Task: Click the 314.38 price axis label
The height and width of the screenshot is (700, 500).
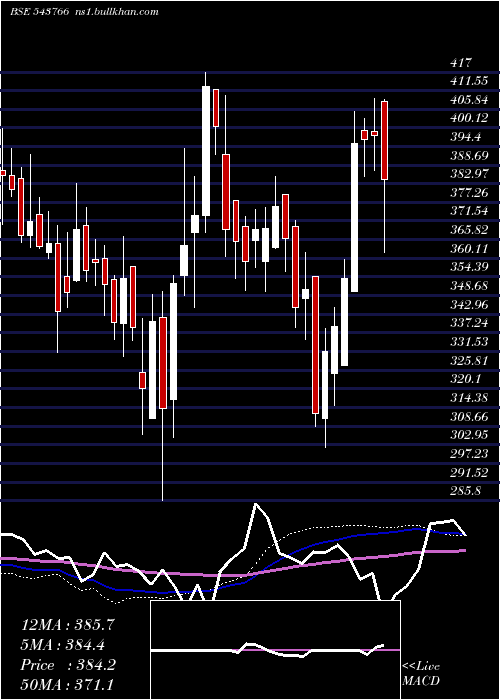Action: click(x=469, y=398)
